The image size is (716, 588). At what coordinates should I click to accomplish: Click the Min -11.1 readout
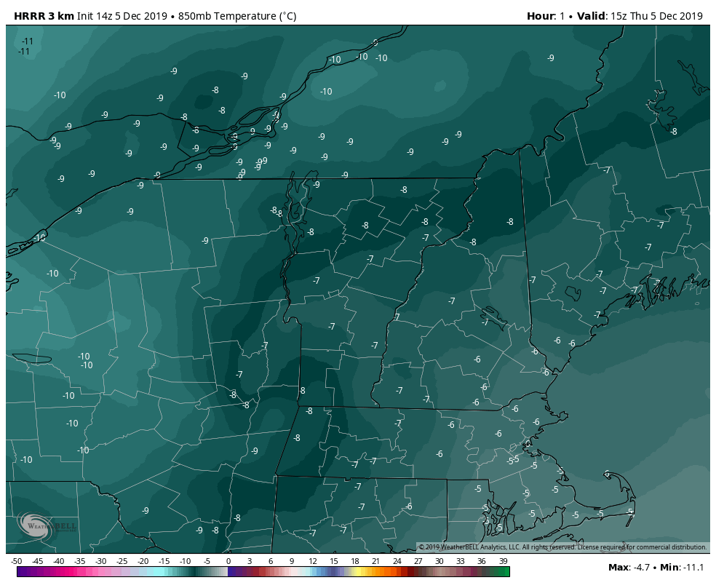point(683,567)
